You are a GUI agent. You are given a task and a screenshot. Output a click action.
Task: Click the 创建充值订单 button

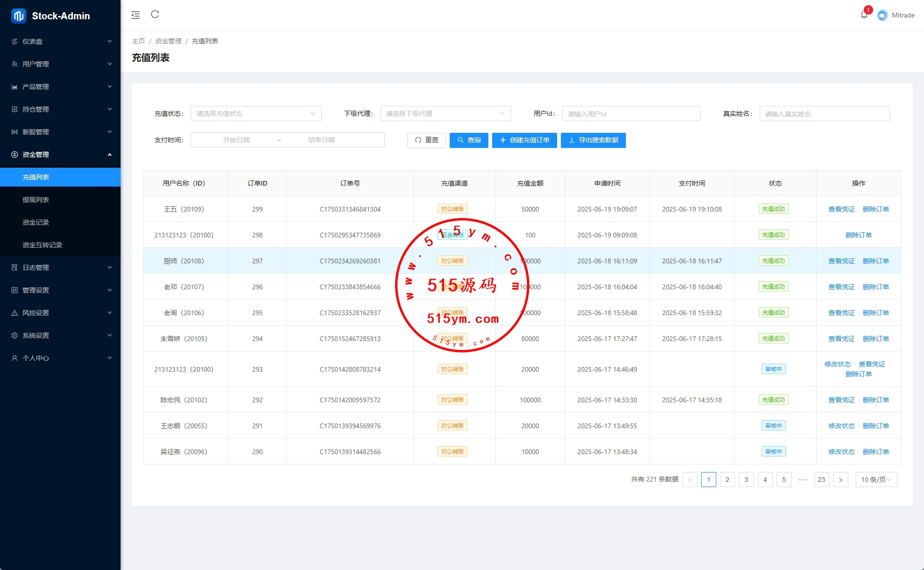(524, 140)
